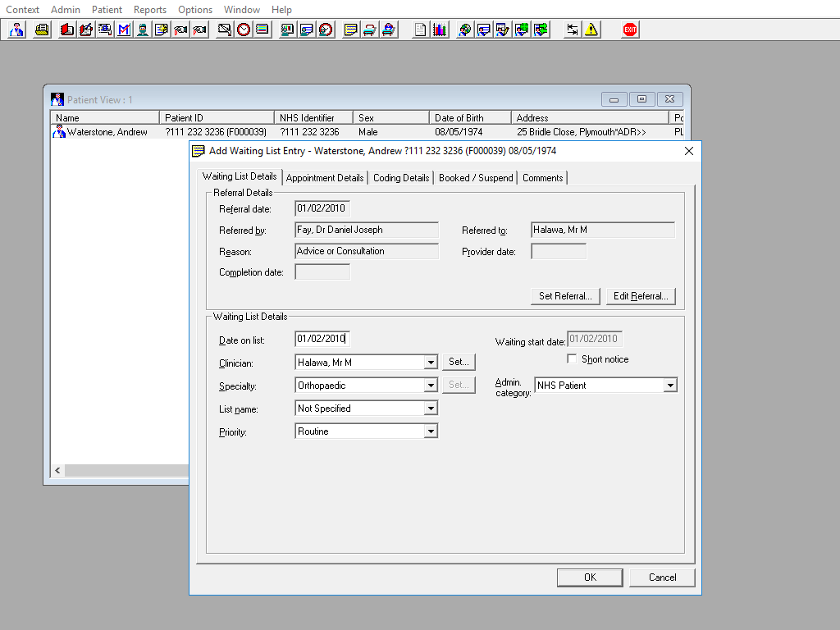Click the Reason field

[x=367, y=251]
